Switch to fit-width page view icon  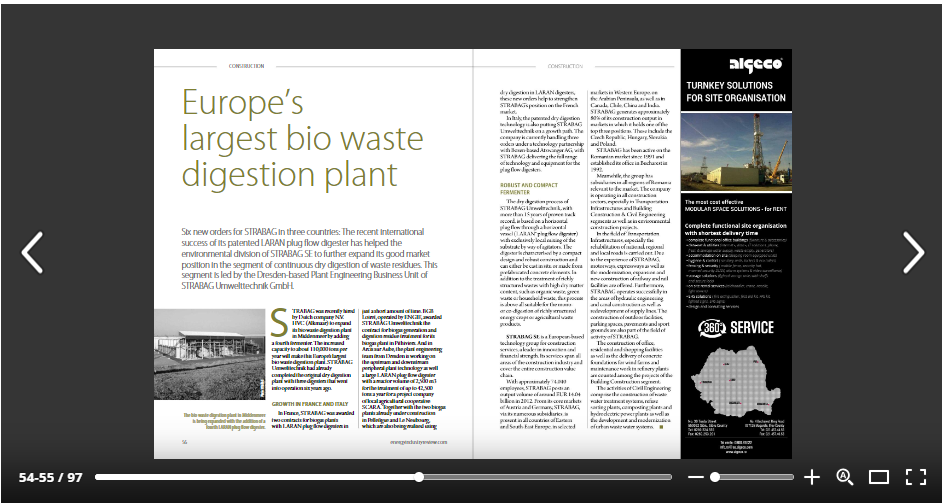pyautogui.click(x=879, y=477)
